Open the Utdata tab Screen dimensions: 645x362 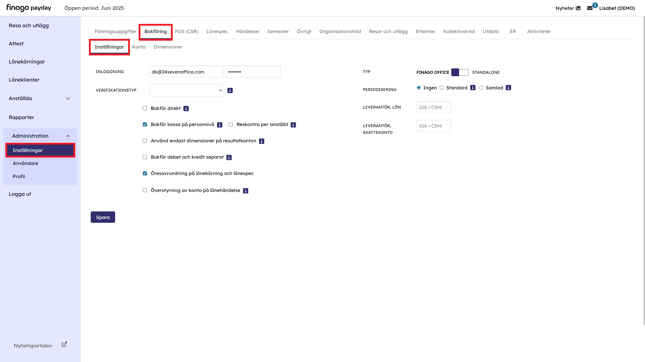tap(491, 31)
